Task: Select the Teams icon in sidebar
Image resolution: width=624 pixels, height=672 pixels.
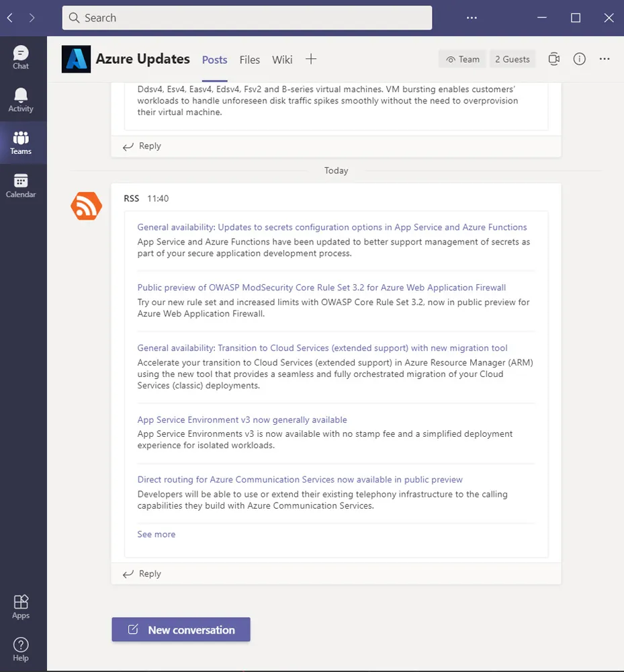Action: point(21,142)
